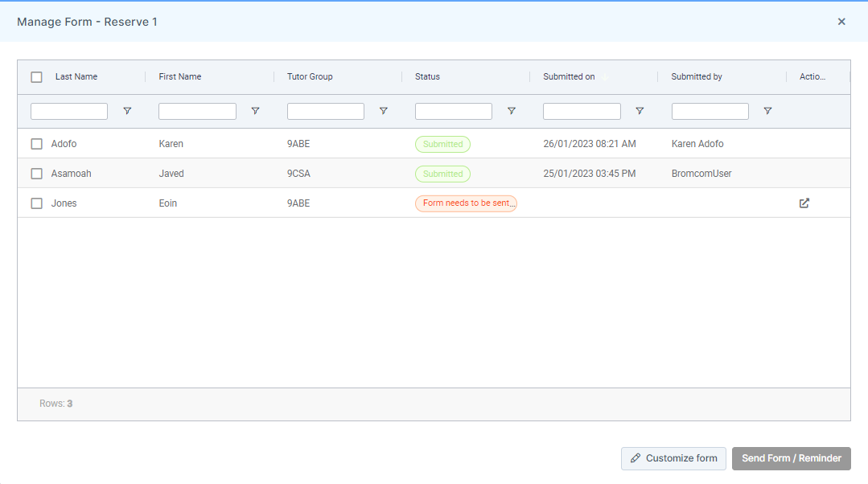This screenshot has width=868, height=484.
Task: Click tutor group '9ABE' in Adofo's row
Action: [x=298, y=144]
